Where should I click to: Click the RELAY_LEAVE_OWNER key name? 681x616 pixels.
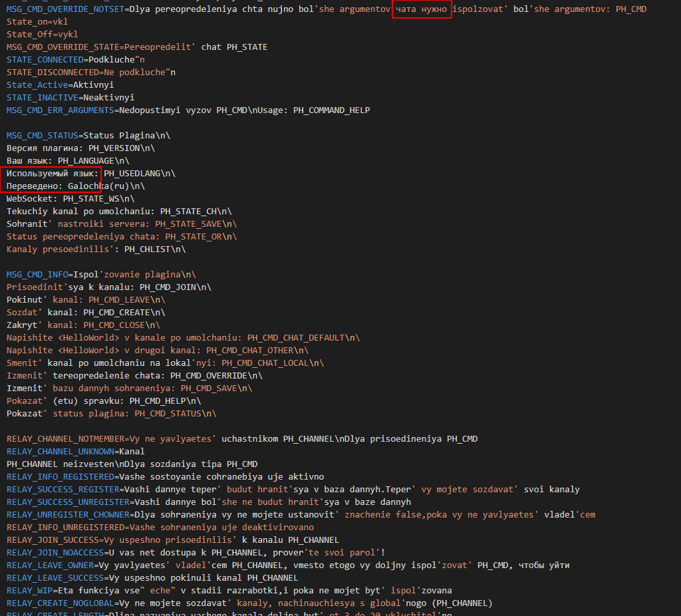49,565
